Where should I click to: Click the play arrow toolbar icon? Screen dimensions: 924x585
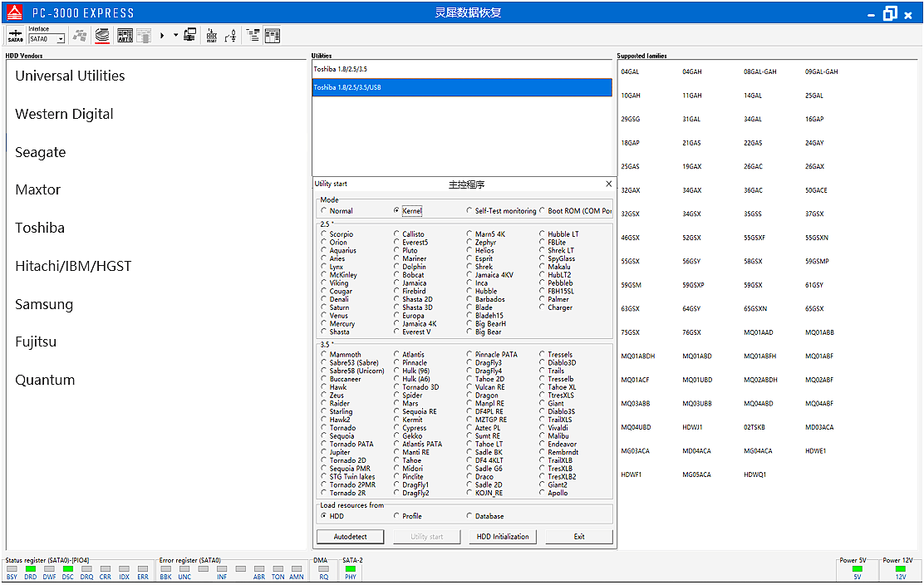(162, 36)
